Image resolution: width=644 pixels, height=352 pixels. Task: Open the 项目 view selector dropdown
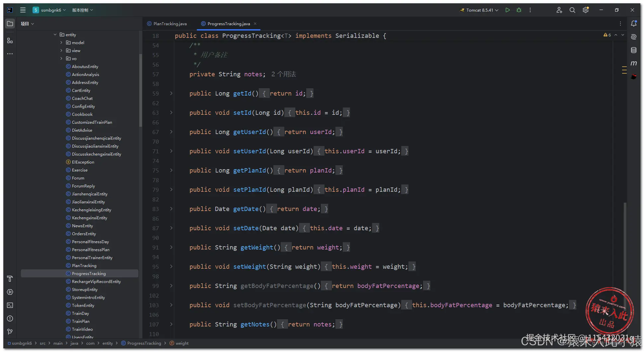[28, 24]
